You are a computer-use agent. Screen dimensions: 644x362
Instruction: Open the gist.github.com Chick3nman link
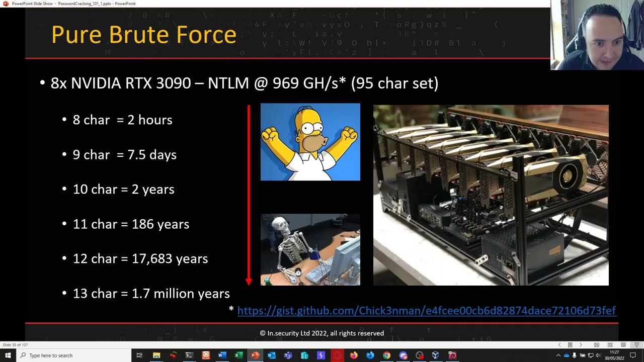point(427,311)
